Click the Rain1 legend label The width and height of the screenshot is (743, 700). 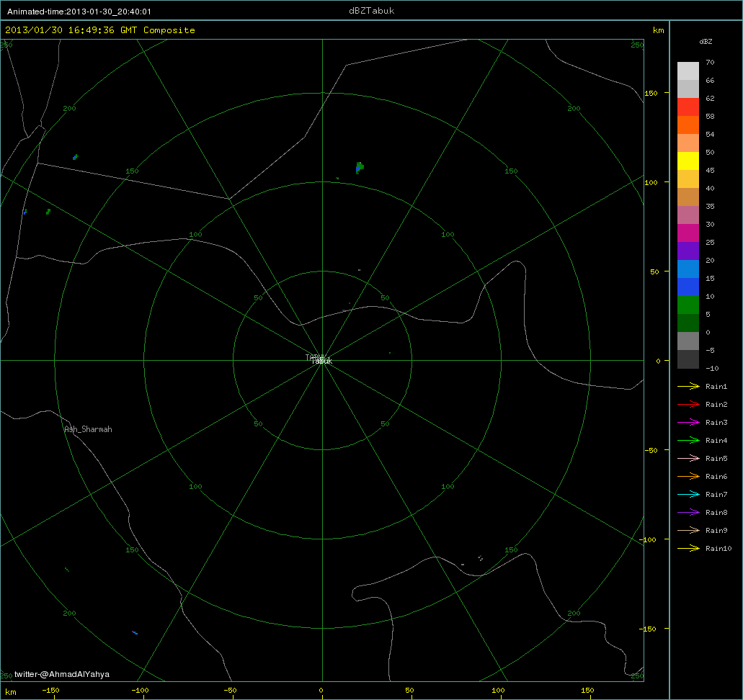pyautogui.click(x=716, y=387)
